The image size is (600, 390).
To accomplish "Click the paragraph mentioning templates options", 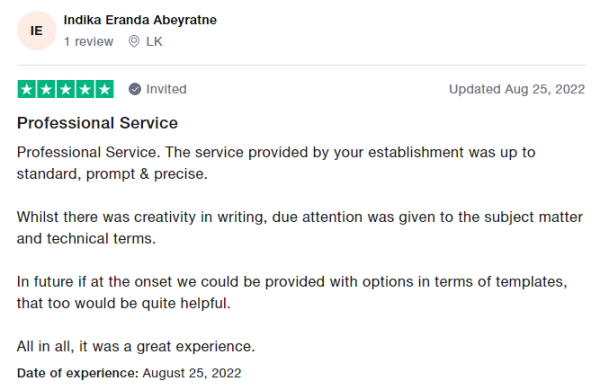I will [x=292, y=292].
